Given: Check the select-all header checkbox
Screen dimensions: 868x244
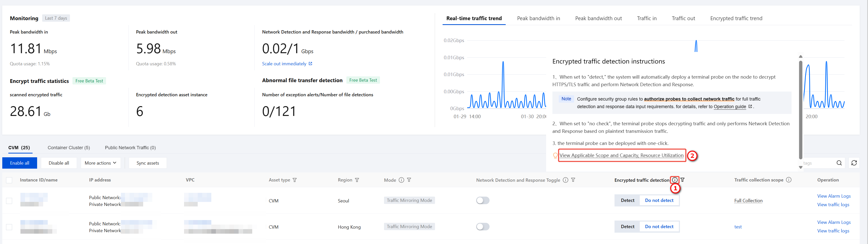Looking at the screenshot, I should [x=9, y=180].
